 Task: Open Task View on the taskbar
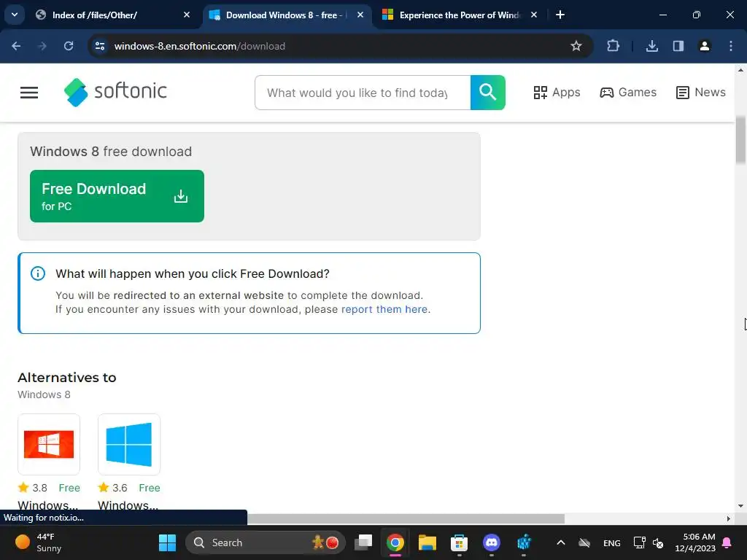[363, 542]
